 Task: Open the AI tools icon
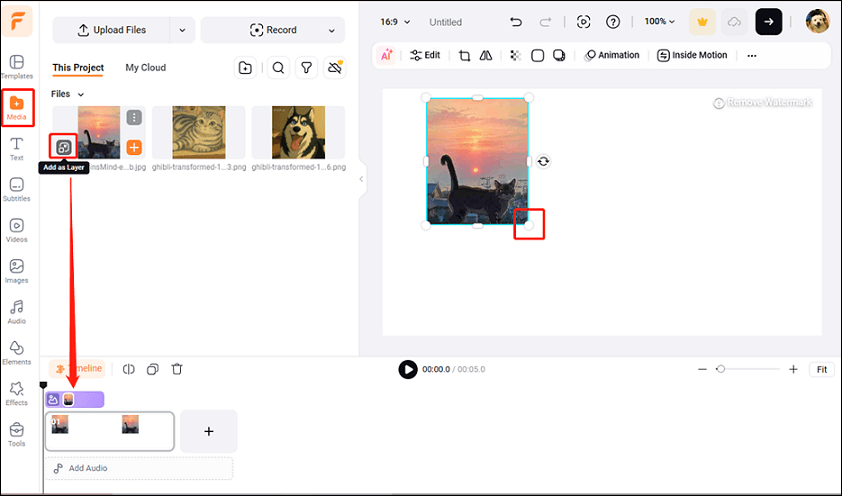[386, 55]
